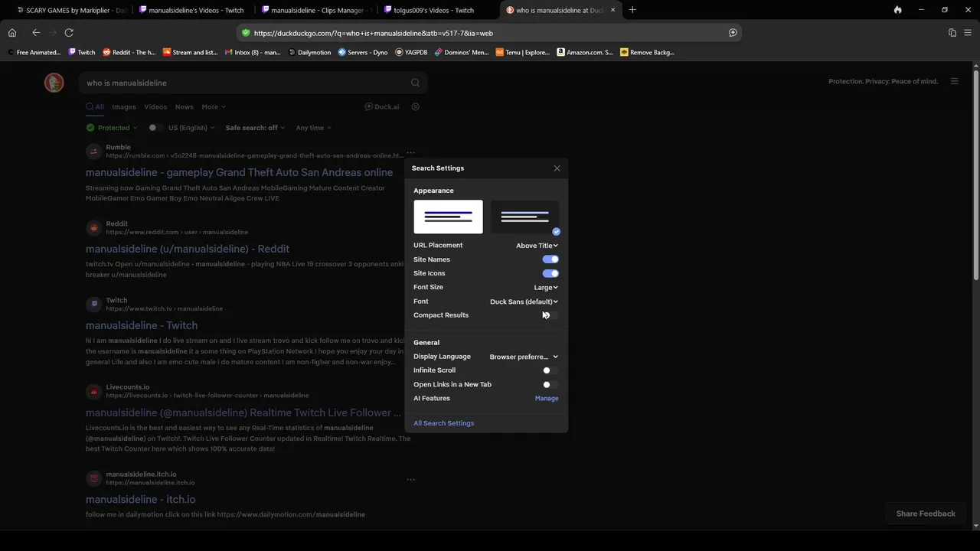
Task: Click the fire icon in title bar
Action: (x=897, y=10)
